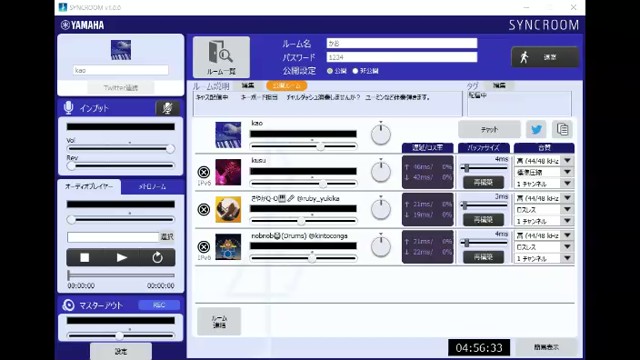Switch to the オーディオプレイヤー tab
The width and height of the screenshot is (640, 360).
click(89, 187)
